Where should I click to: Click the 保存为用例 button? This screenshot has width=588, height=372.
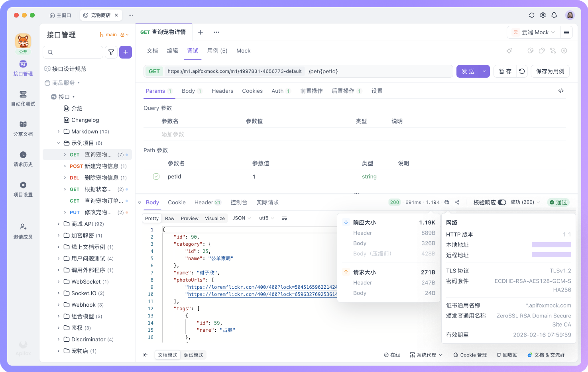[550, 71]
